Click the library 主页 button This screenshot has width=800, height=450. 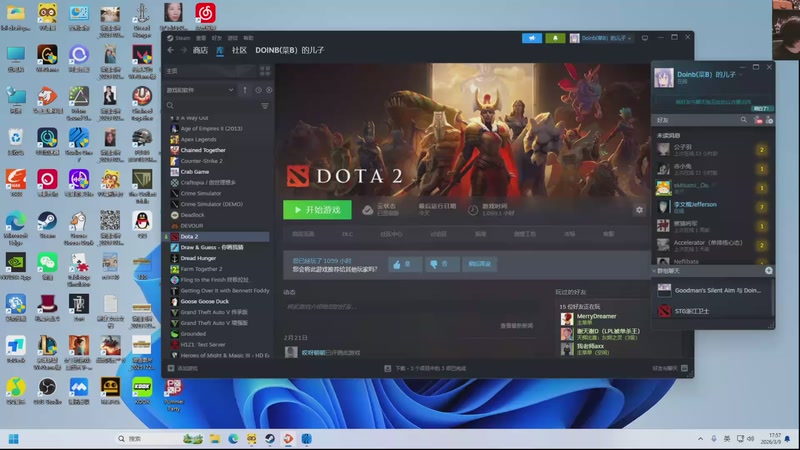(211, 71)
